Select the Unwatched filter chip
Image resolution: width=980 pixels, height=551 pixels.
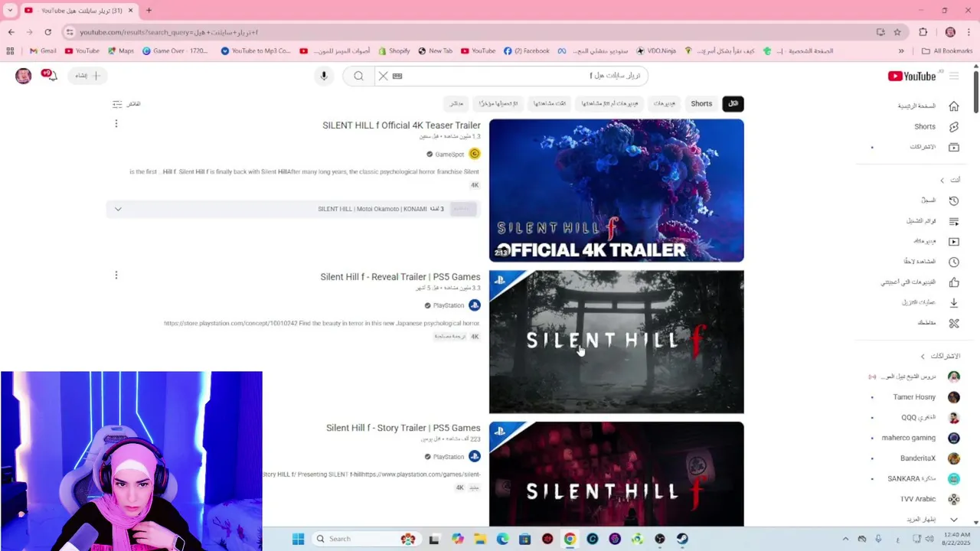pos(609,104)
